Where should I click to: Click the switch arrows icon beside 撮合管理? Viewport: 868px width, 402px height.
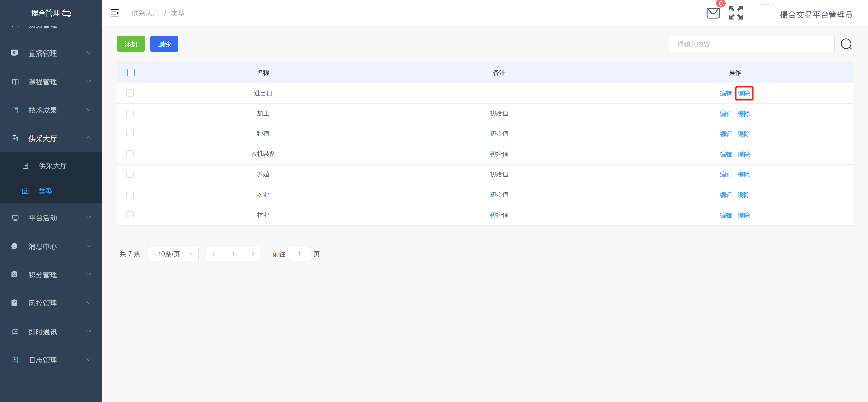pos(66,13)
